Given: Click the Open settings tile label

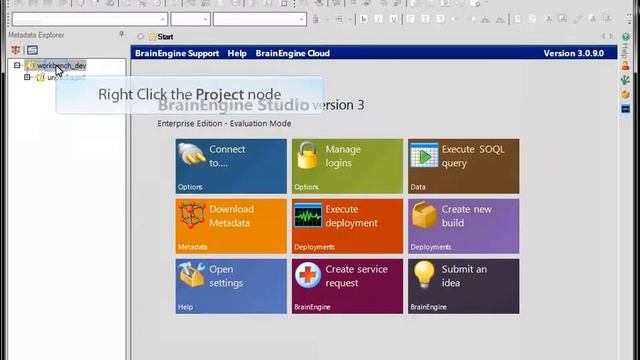Looking at the screenshot, I should 226,276.
